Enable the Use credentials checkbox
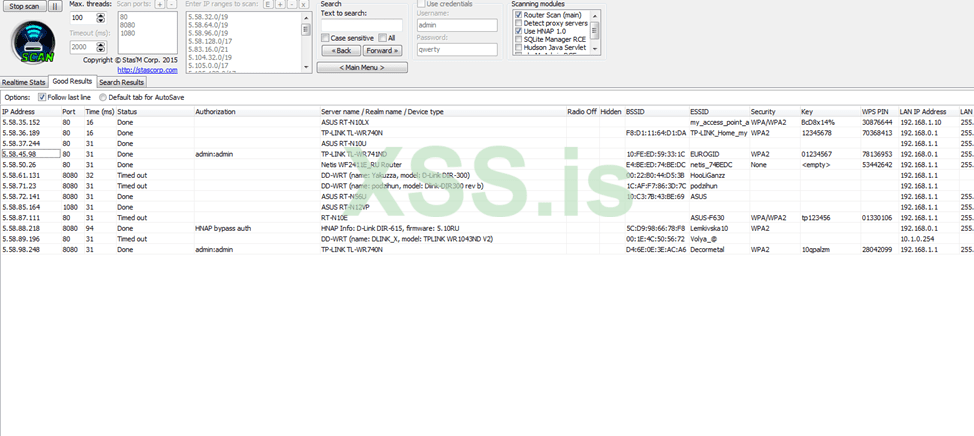 (x=421, y=4)
